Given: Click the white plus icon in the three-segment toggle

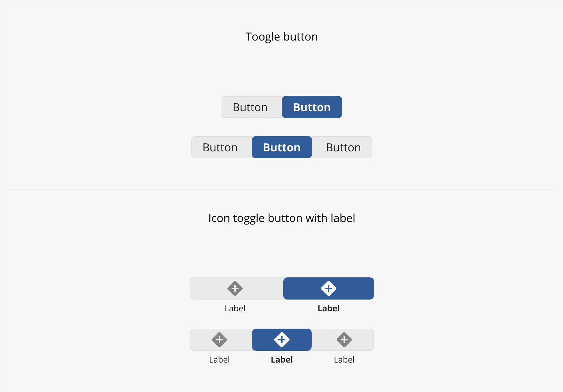Looking at the screenshot, I should click(282, 340).
